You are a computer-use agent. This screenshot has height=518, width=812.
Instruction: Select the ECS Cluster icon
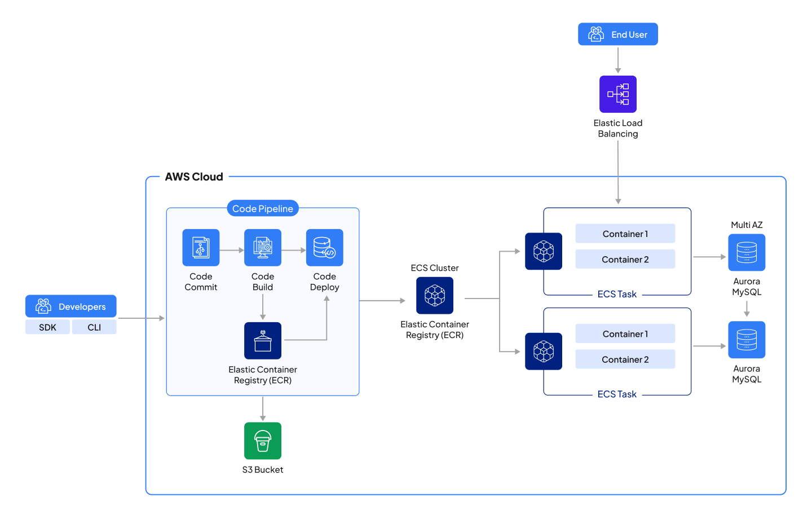435,295
